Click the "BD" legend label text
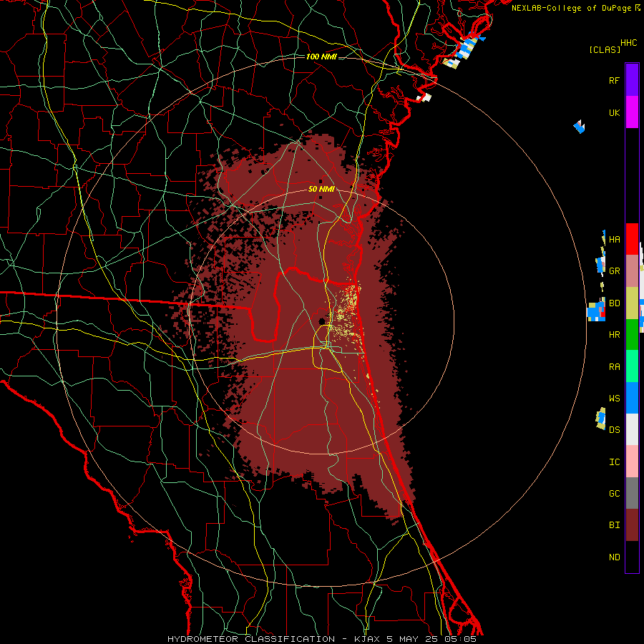Image resolution: width=644 pixels, height=644 pixels. tap(614, 303)
